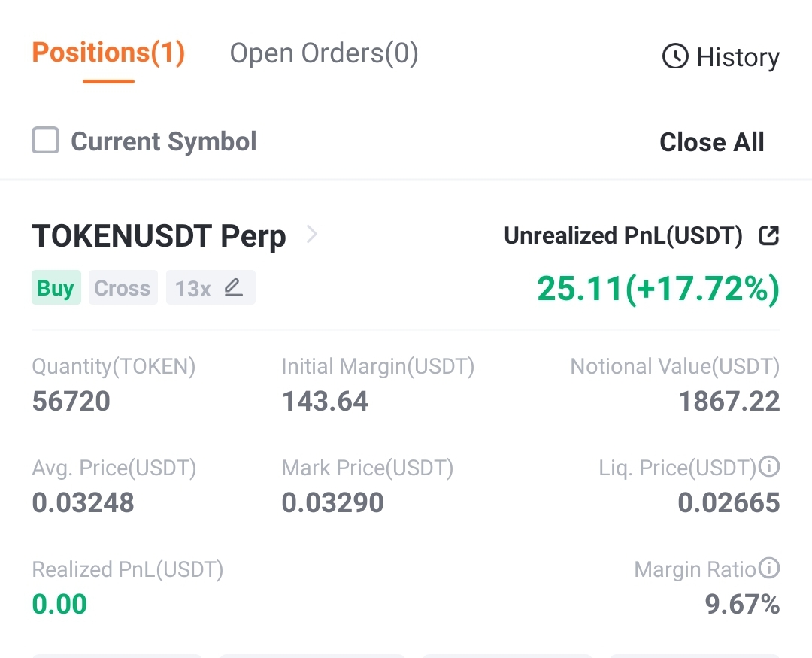Open the 13x leverage selector

click(x=211, y=287)
